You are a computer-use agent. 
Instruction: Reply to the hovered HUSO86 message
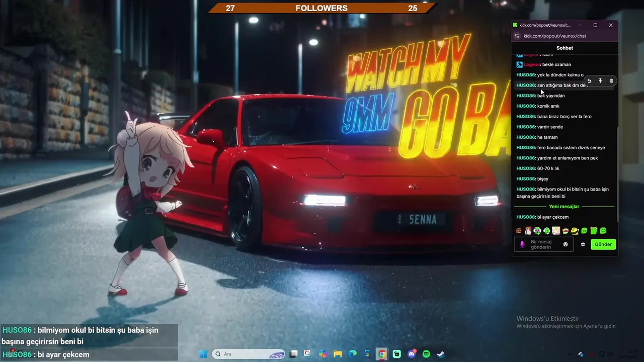(589, 81)
